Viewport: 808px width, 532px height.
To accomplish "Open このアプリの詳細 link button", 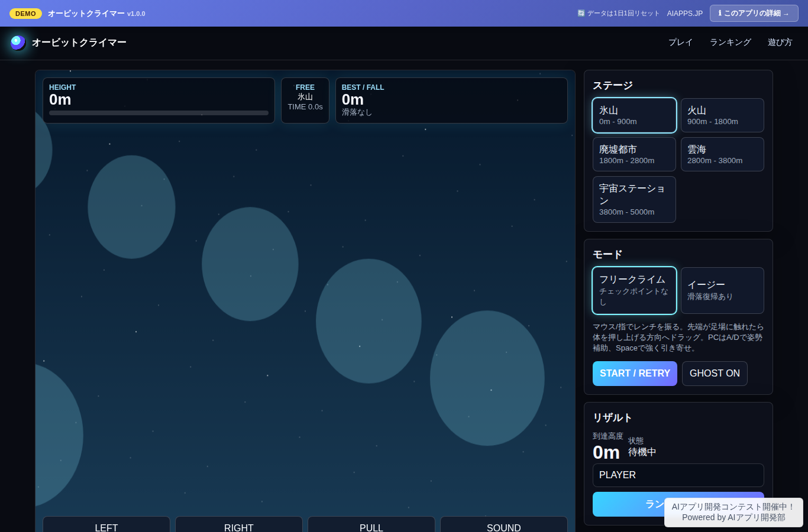I will (754, 13).
